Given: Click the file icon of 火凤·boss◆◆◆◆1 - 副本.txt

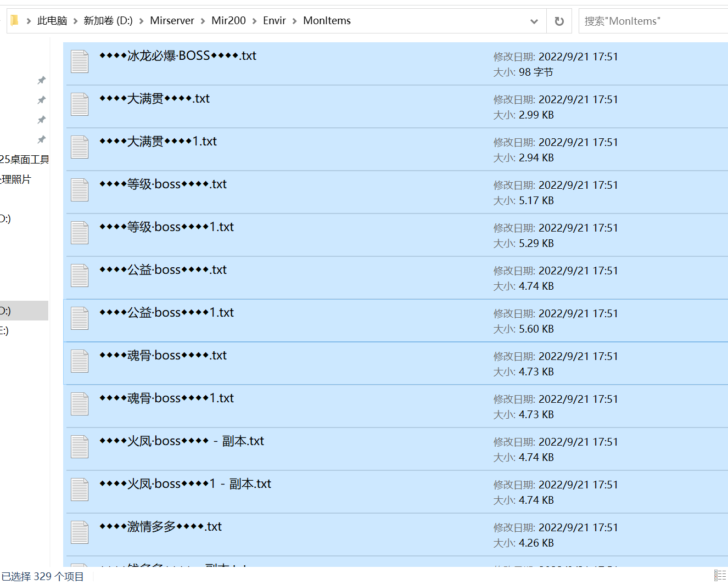Looking at the screenshot, I should click(80, 490).
